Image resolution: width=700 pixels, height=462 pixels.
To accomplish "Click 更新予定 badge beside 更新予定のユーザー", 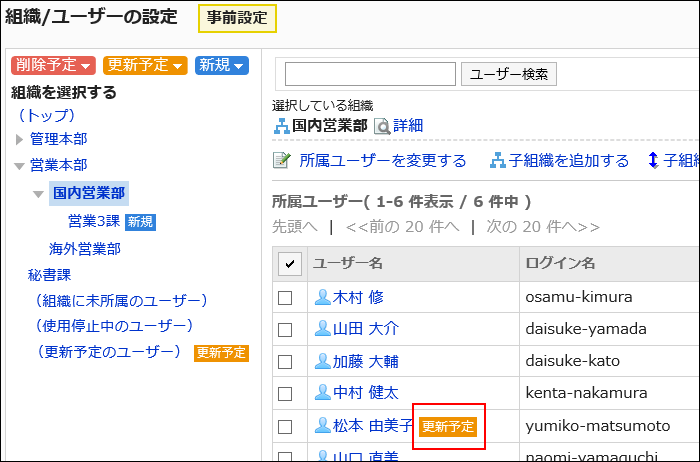I will pos(221,353).
